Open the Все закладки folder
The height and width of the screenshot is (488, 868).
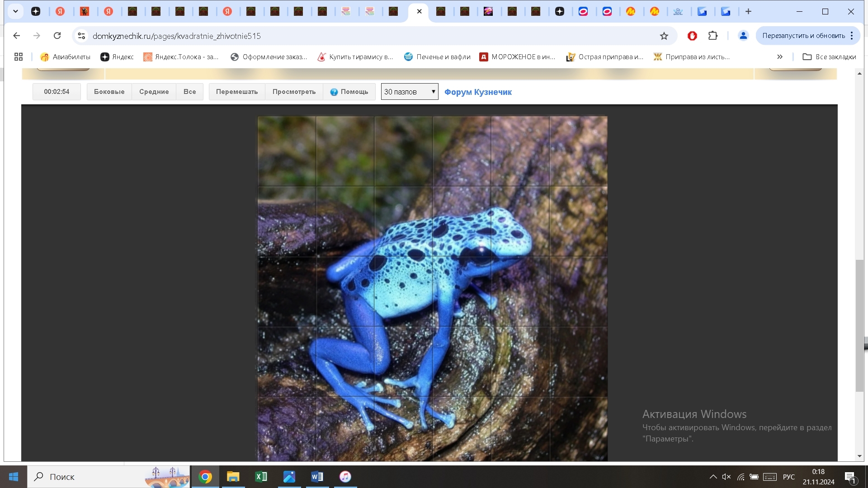coord(830,56)
